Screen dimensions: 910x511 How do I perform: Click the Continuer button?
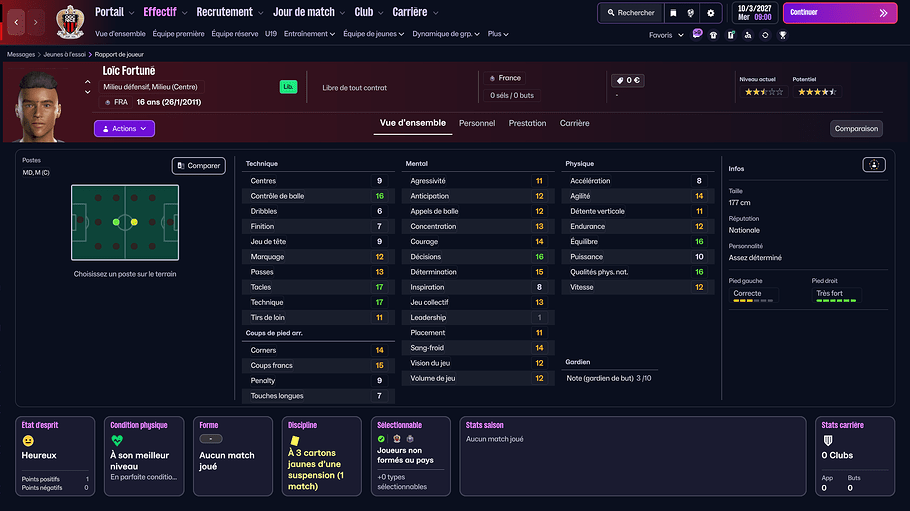coord(840,13)
